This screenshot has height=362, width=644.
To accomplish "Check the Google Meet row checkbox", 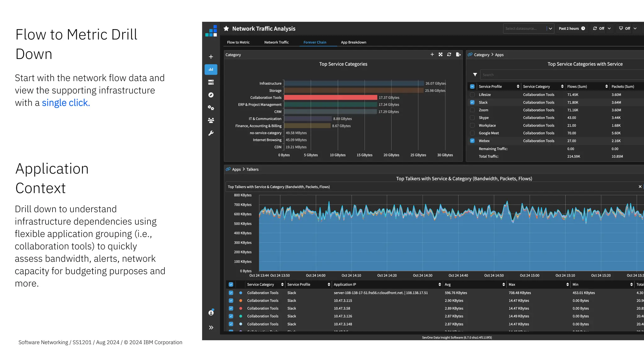I will coord(472,133).
